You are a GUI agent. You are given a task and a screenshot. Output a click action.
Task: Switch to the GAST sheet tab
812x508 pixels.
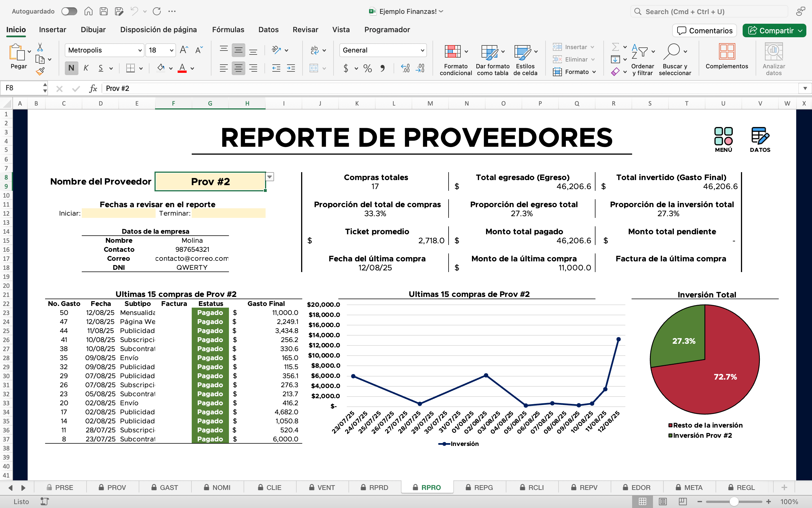click(x=165, y=487)
